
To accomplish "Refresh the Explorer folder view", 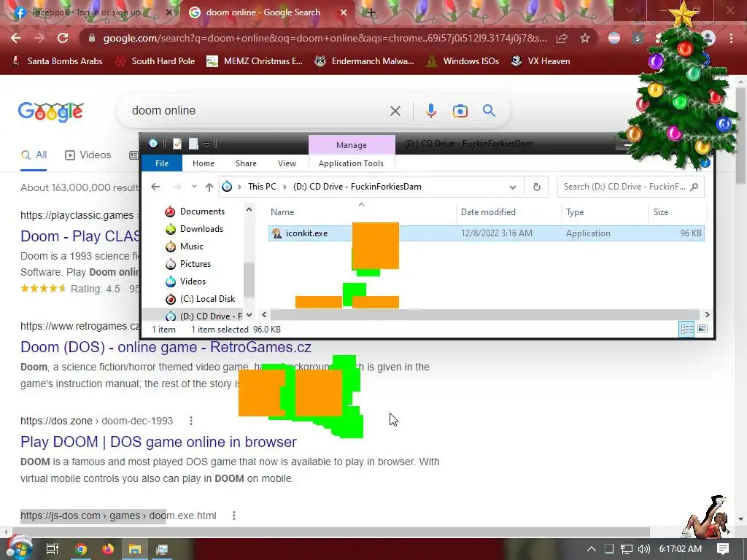I will coord(536,187).
